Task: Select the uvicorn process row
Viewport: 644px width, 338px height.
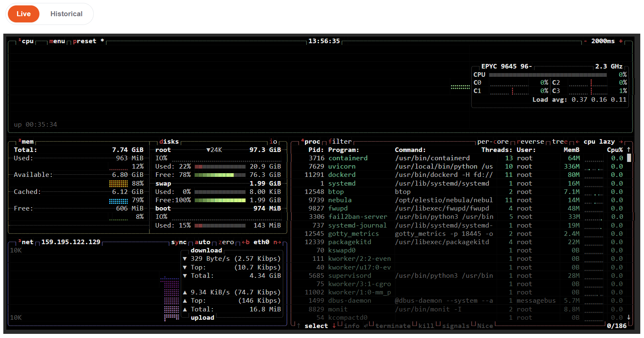Action: [x=459, y=167]
